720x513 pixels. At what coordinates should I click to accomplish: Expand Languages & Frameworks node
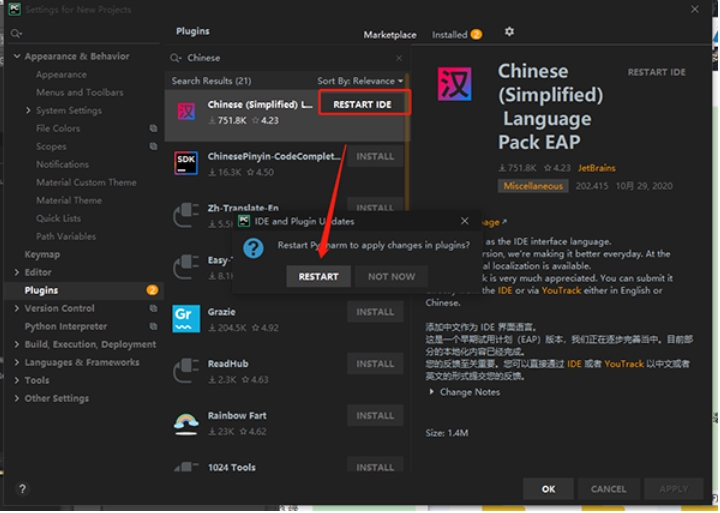click(17, 362)
